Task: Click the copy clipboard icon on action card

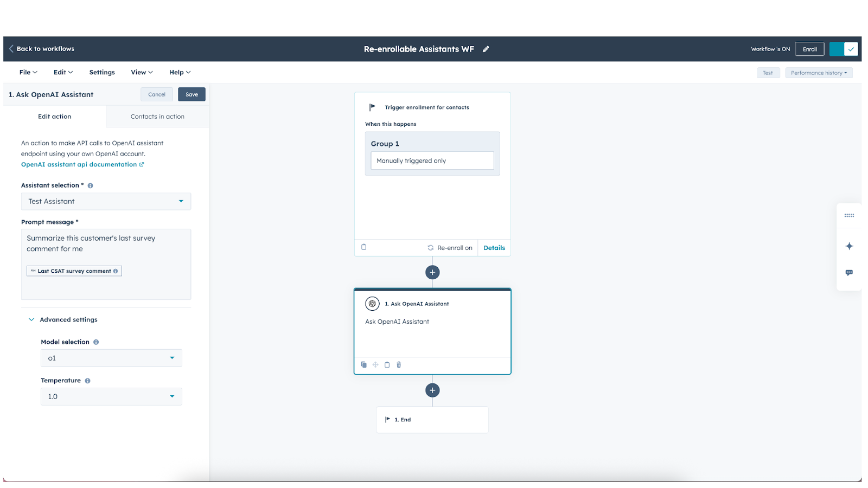Action: 387,365
